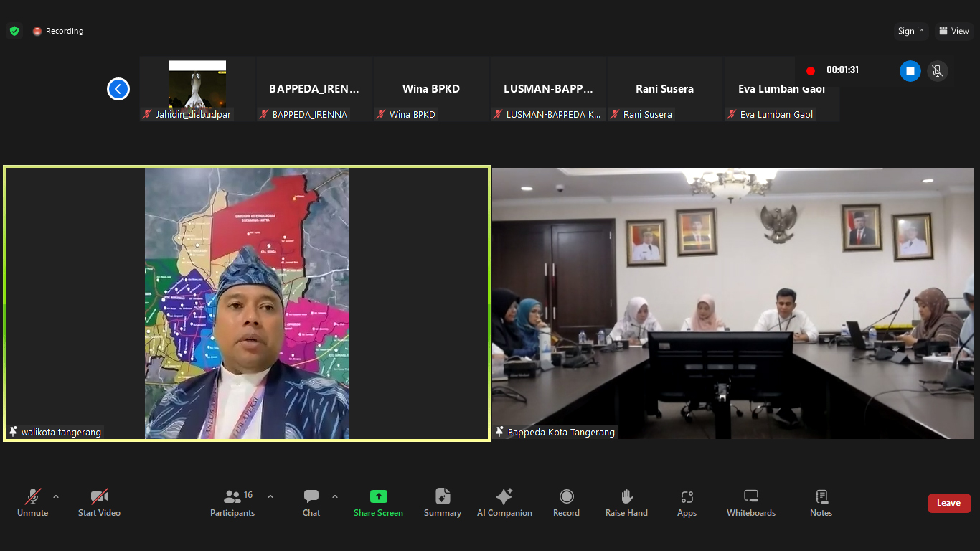This screenshot has height=551, width=980.
Task: Stop the screen recording with blue stop button
Action: point(910,71)
